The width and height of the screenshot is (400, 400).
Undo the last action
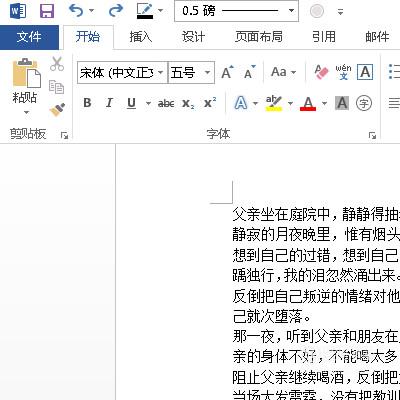76,11
